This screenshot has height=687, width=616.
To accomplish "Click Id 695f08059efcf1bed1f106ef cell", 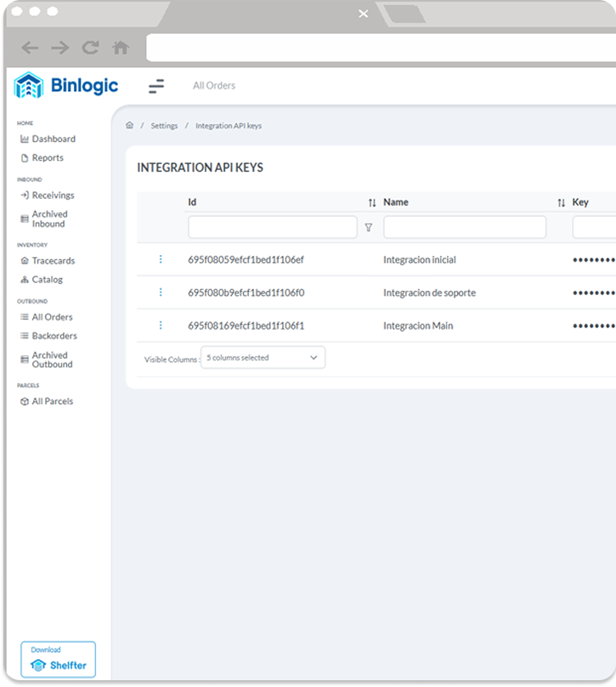I will coord(246,260).
